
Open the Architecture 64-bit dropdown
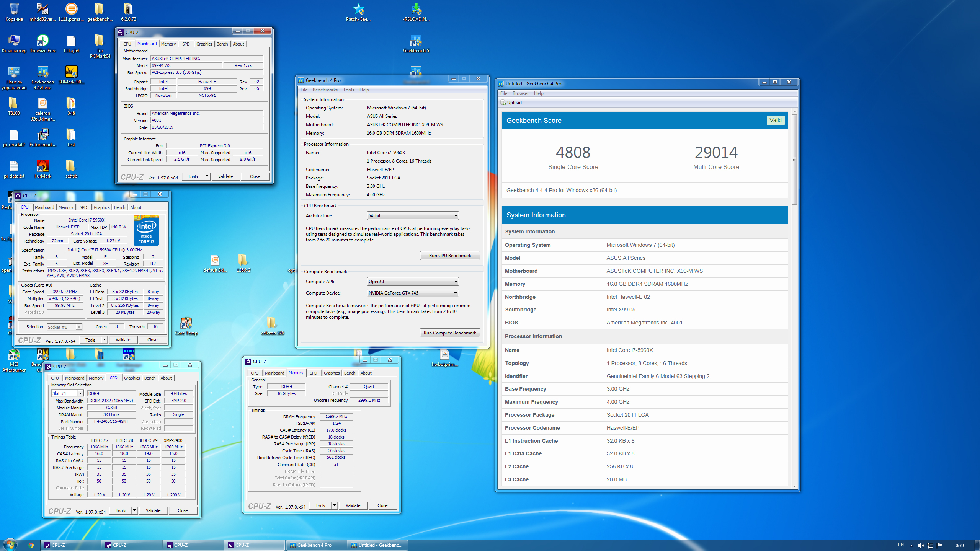(x=413, y=216)
